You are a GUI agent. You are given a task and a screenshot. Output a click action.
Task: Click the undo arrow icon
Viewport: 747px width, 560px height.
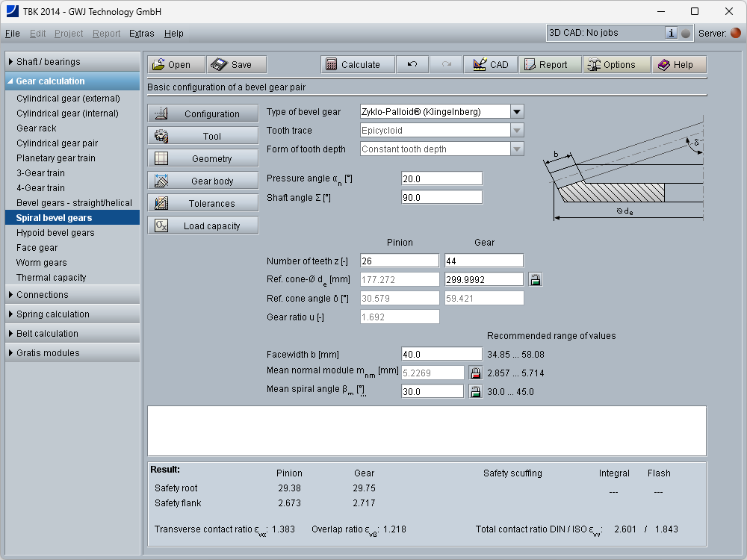coord(412,65)
